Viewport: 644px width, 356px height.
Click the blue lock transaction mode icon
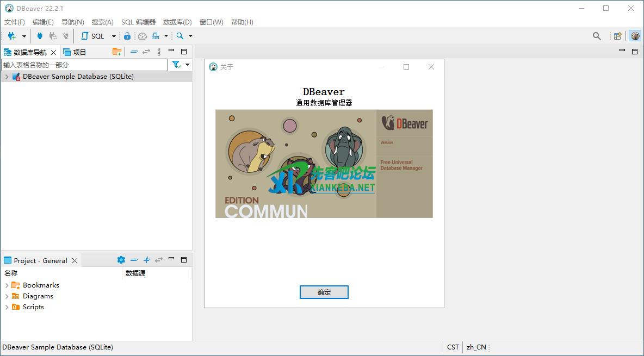127,36
